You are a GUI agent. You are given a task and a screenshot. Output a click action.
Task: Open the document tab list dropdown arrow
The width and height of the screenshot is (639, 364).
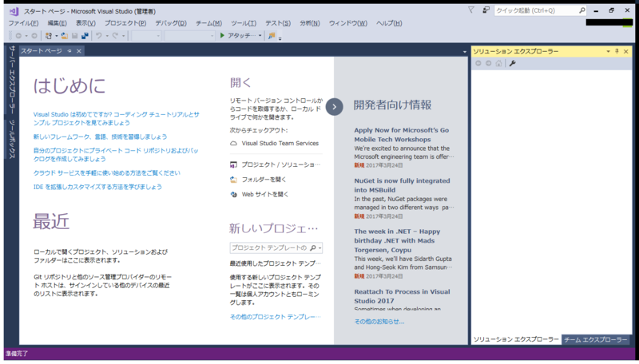coord(465,52)
